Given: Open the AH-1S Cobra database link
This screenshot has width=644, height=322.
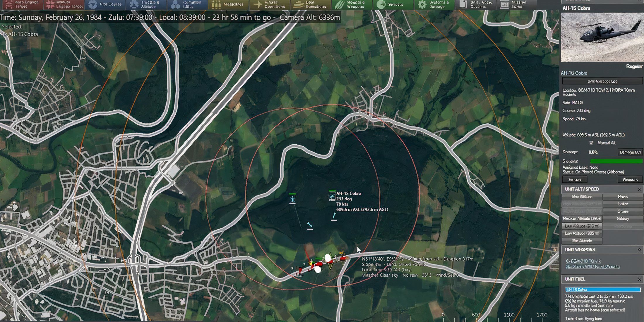Looking at the screenshot, I should coord(574,73).
